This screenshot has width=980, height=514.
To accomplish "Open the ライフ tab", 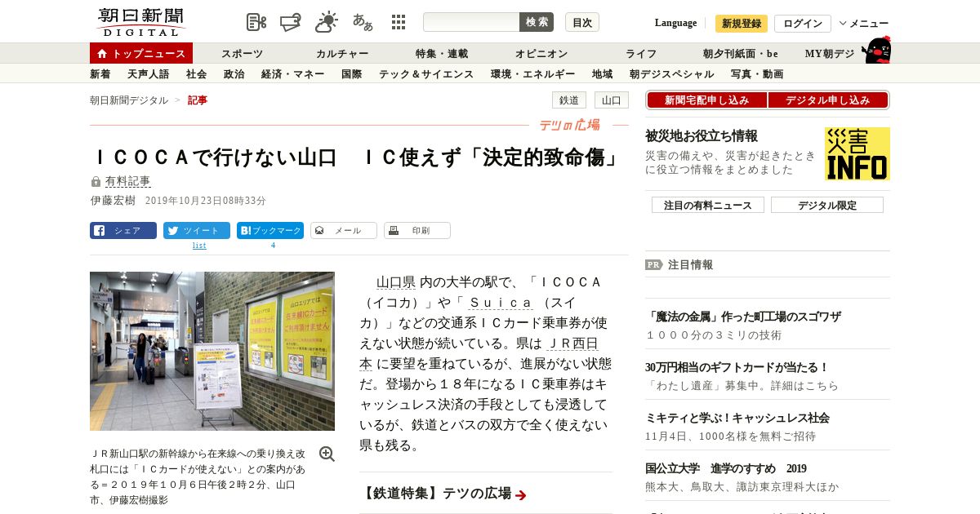I will [x=641, y=54].
